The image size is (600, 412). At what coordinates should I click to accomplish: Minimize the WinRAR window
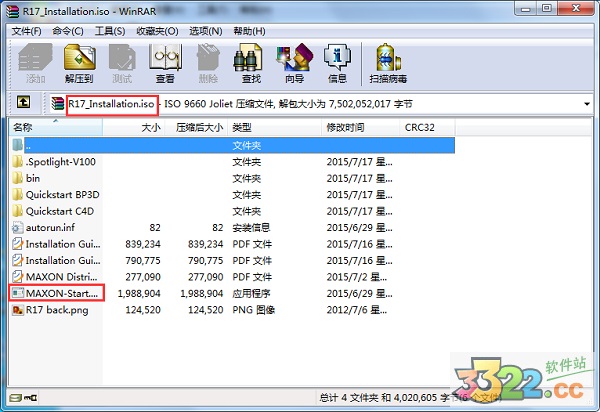[x=525, y=8]
